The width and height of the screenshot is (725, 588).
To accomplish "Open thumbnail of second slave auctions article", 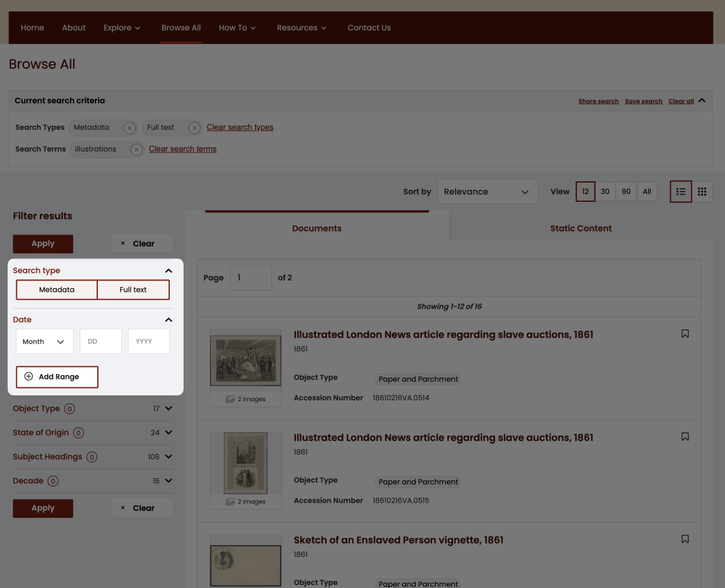I will coord(245,462).
